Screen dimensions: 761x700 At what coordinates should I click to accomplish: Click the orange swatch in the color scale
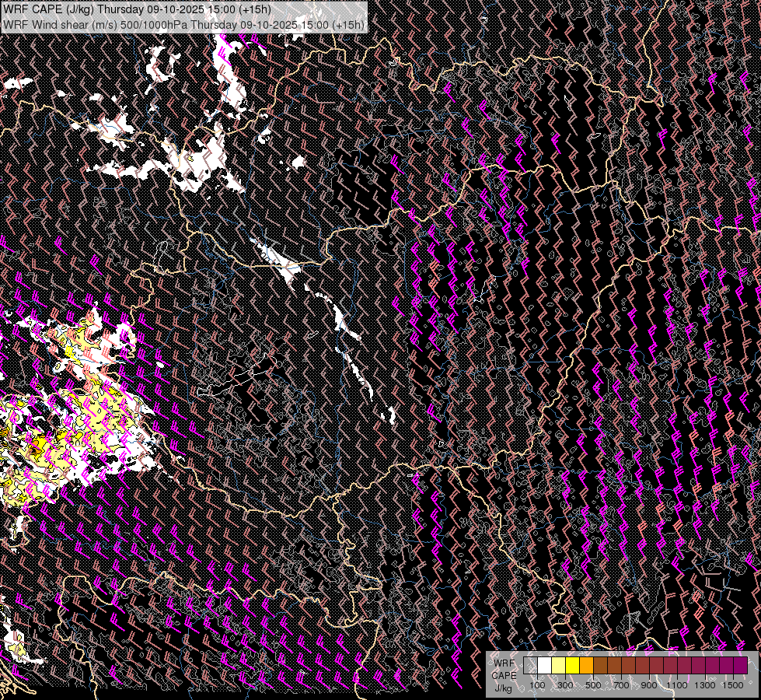586,666
